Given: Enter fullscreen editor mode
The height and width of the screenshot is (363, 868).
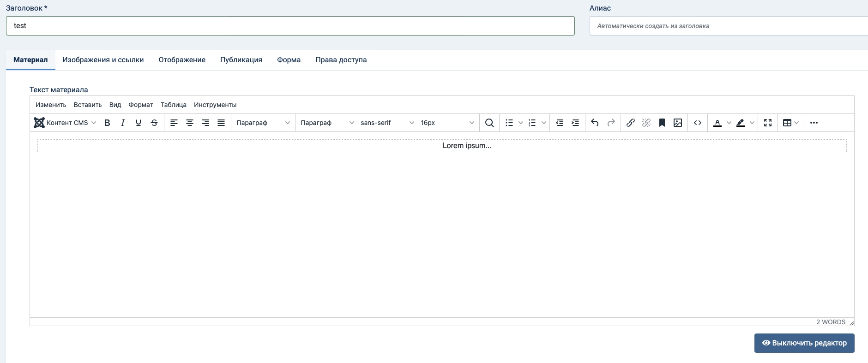Looking at the screenshot, I should pyautogui.click(x=767, y=123).
